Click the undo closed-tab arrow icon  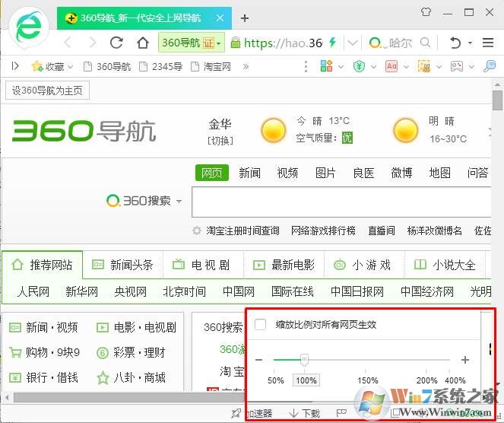455,43
